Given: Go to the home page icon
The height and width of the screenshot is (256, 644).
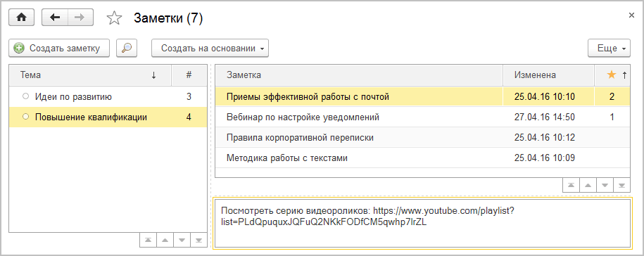Looking at the screenshot, I should coord(21,18).
